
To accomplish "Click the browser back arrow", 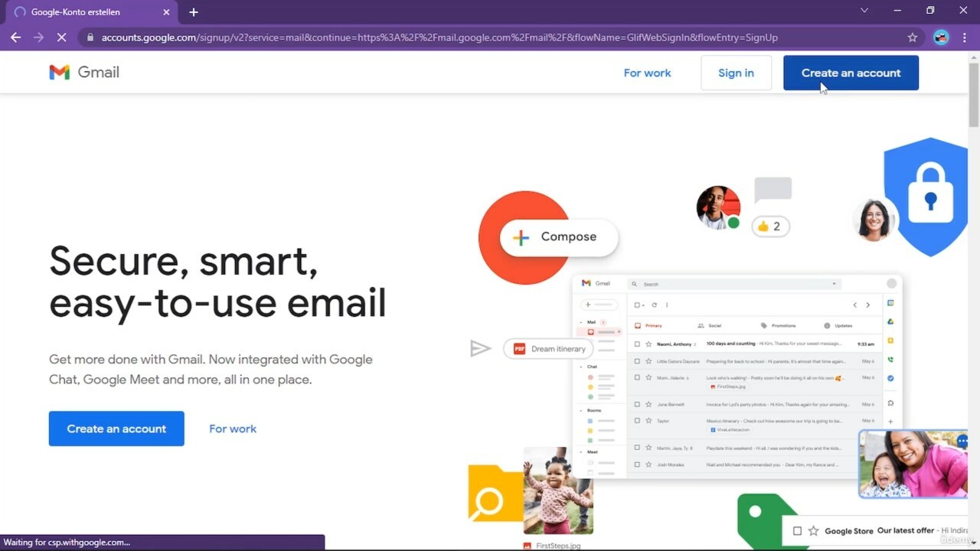I will pos(15,37).
